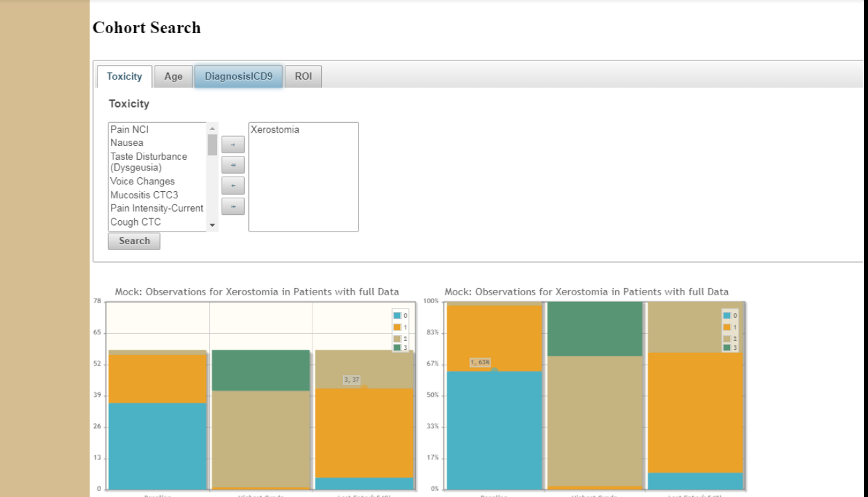This screenshot has height=497, width=868.
Task: Switch to the Age tab
Action: (173, 76)
